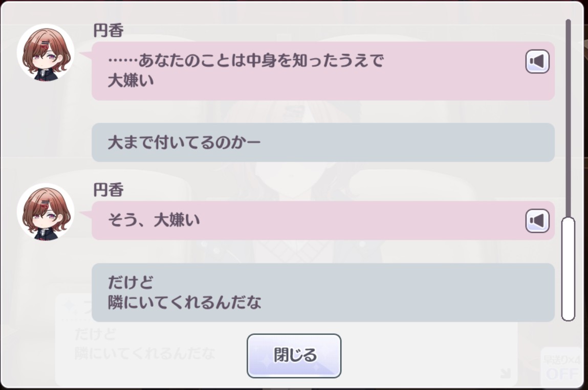This screenshot has height=390, width=588.
Task: Click the pointer tail of 'そう、大嫌い' bubble
Action: (88, 214)
